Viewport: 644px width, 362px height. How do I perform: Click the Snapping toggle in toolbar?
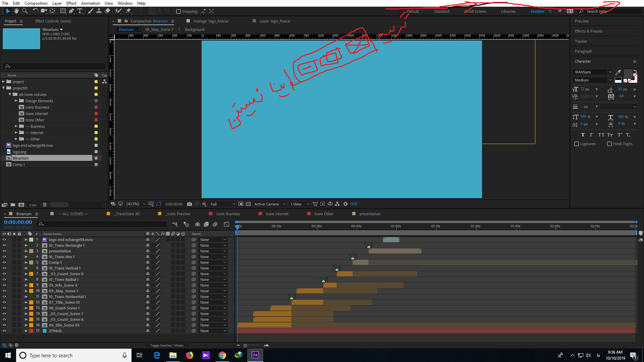(x=177, y=11)
